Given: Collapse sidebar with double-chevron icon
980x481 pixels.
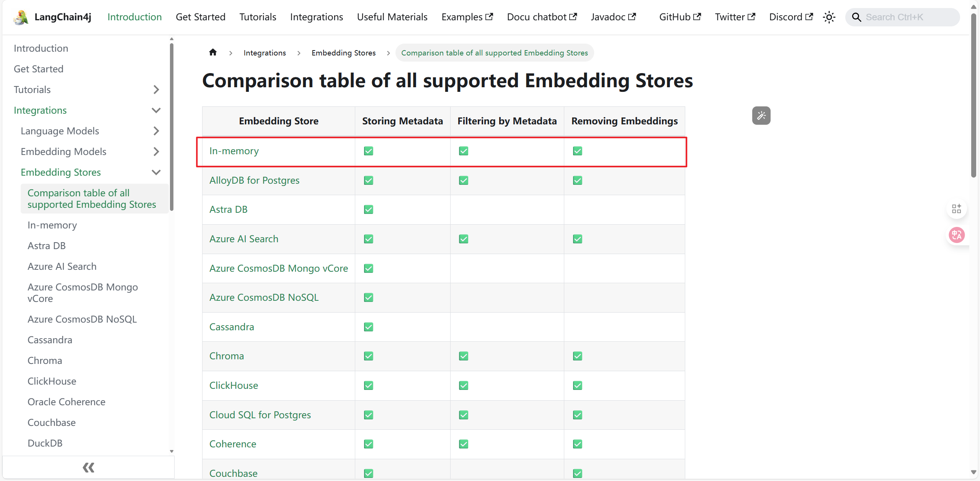Looking at the screenshot, I should click(88, 467).
